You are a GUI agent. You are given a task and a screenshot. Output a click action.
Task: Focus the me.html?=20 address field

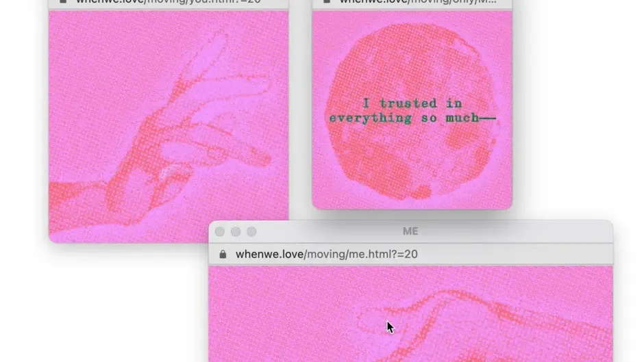coord(410,255)
